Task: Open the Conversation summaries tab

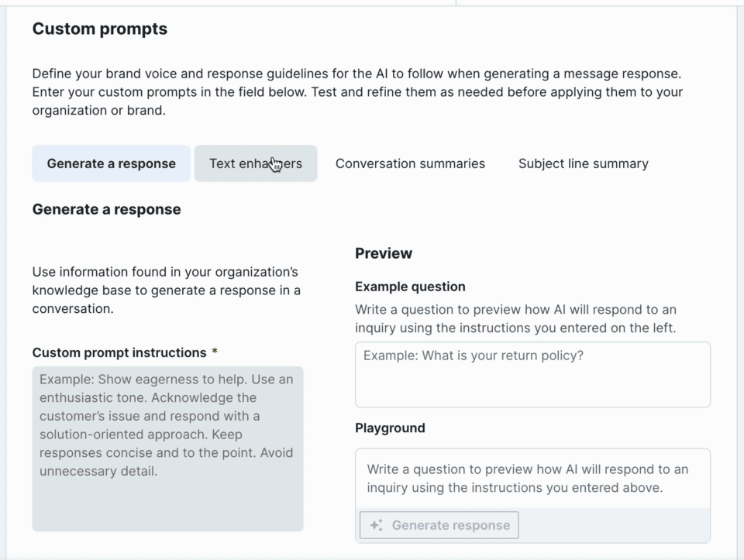Action: tap(410, 163)
